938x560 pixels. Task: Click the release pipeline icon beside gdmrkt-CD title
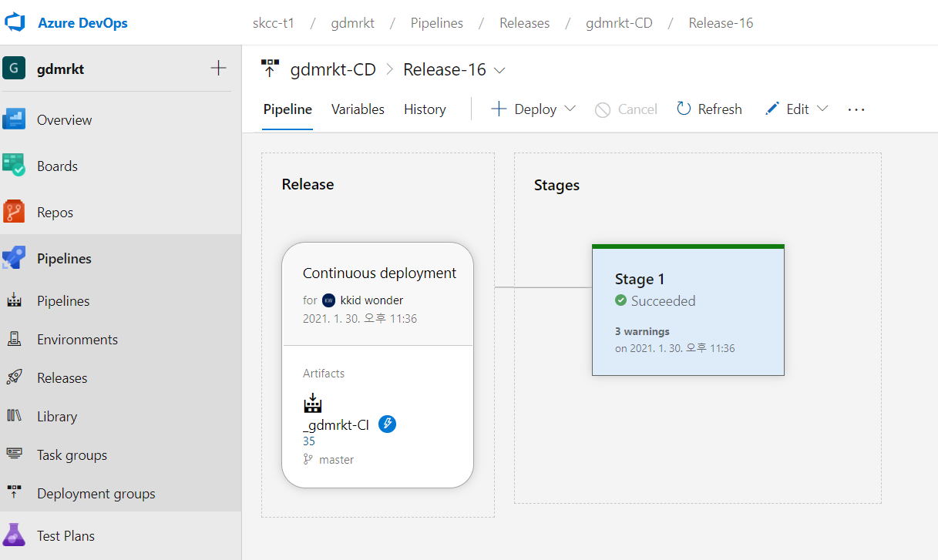tap(270, 69)
